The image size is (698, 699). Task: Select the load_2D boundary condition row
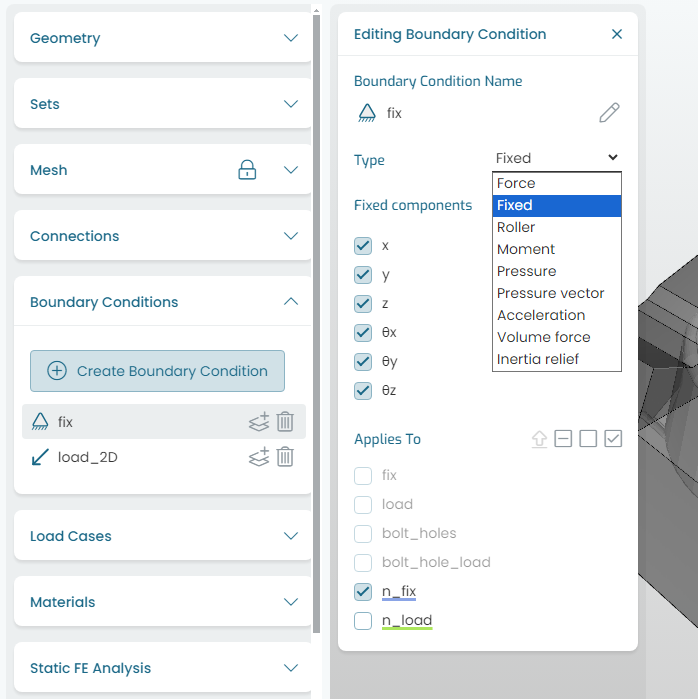coord(164,457)
